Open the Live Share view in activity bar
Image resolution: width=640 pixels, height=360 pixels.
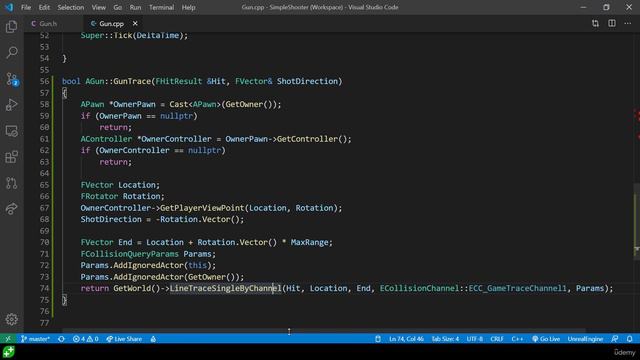coord(11,209)
